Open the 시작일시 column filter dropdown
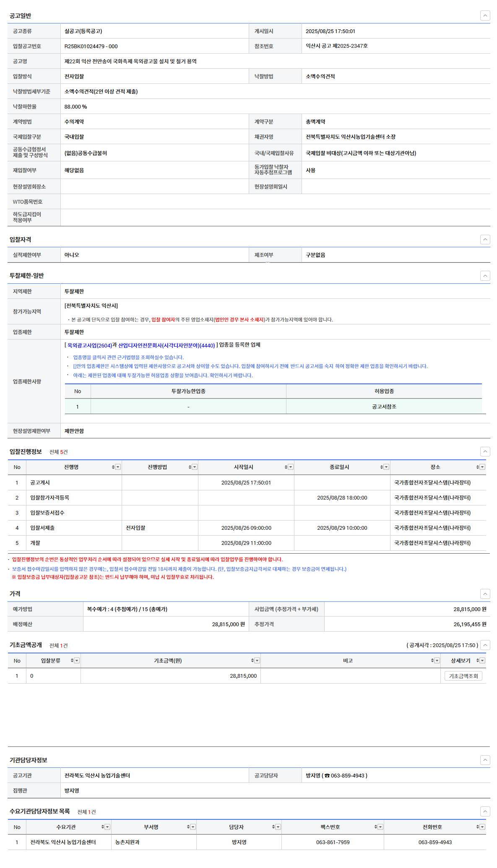Image resolution: width=497 pixels, height=868 pixels. [x=291, y=467]
